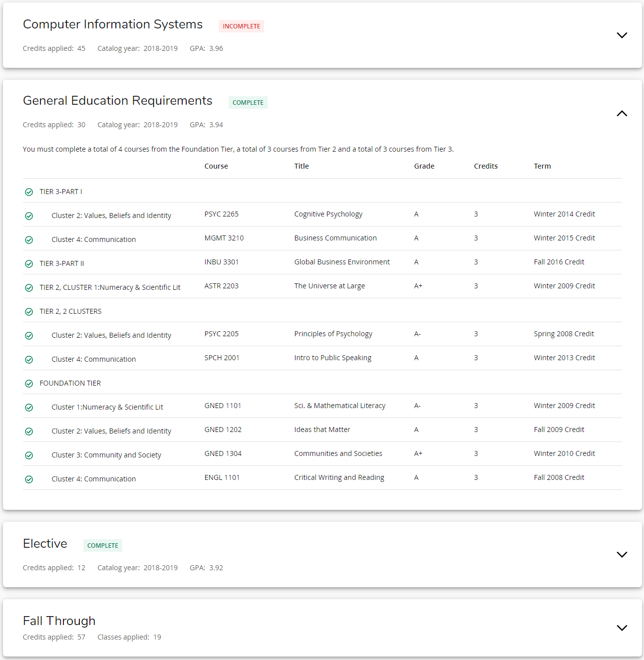Expand the Fall Through section
Viewport: 644px width, 660px height.
pos(622,628)
